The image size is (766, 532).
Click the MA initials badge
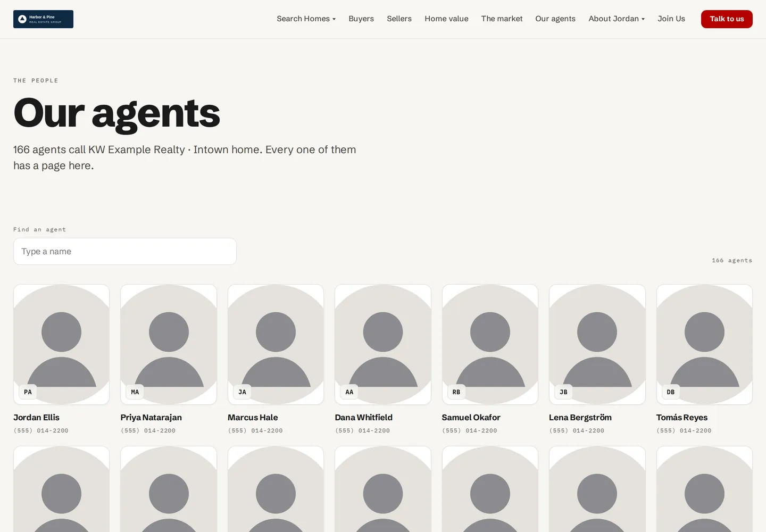pyautogui.click(x=135, y=392)
